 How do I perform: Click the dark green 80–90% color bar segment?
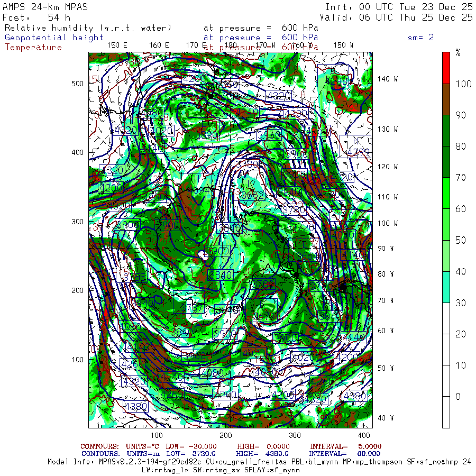[446, 131]
